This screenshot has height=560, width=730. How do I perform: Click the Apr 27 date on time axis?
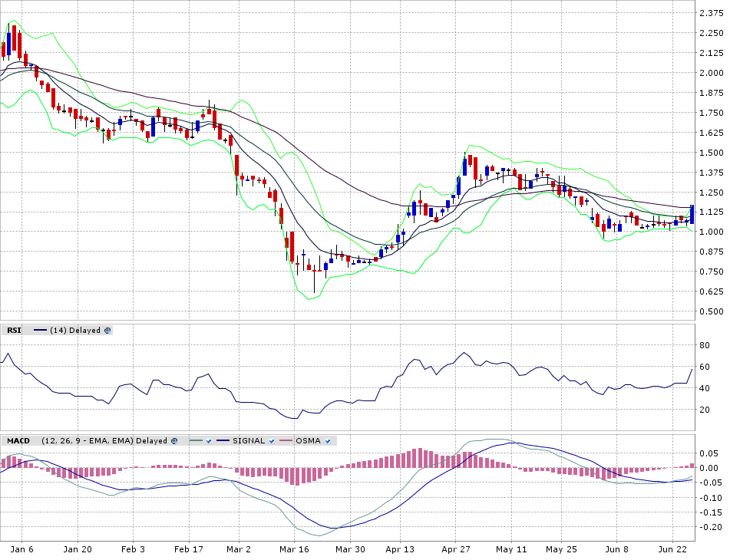(456, 549)
